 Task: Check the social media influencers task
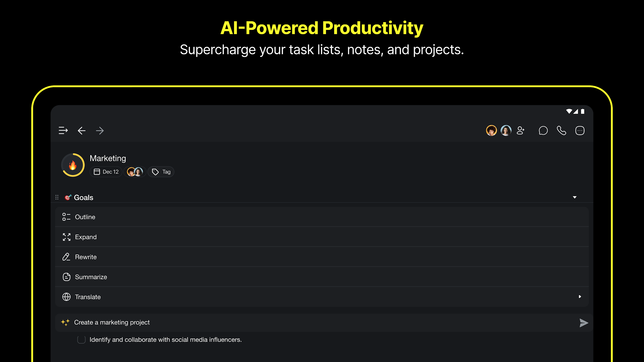coord(81,340)
